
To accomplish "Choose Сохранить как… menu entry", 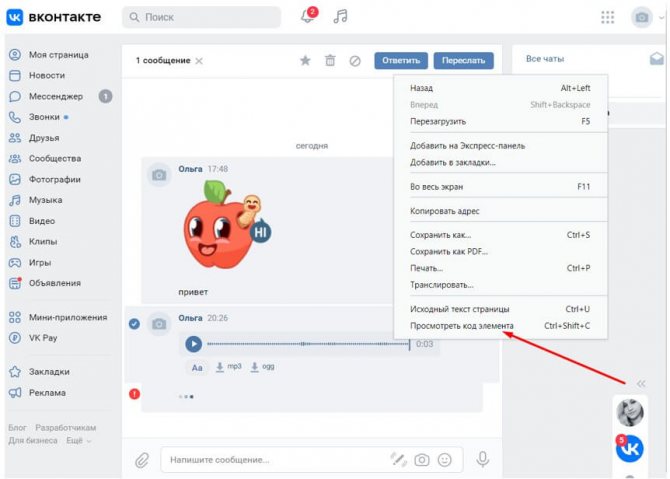I will [x=500, y=235].
